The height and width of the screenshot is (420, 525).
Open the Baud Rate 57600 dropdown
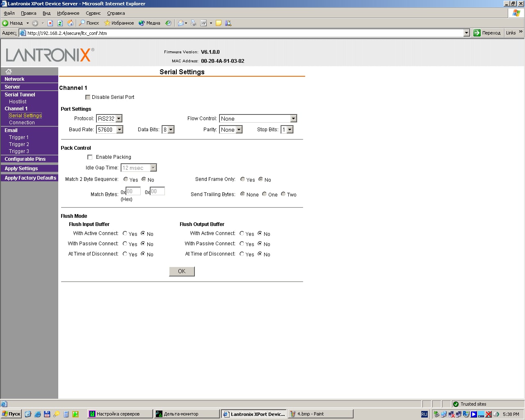tap(110, 130)
